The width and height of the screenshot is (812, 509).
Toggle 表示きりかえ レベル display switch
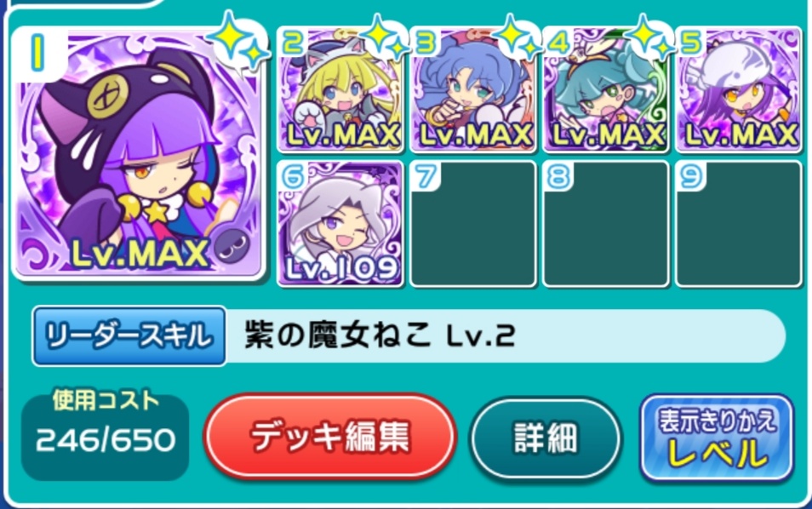(x=718, y=438)
